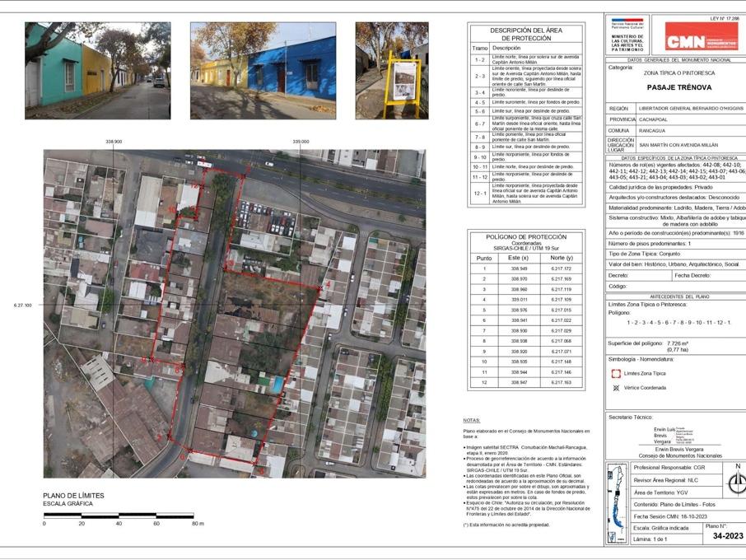Click 'Contenido: Plano de Límites - Fotos'
Image resolution: width=746 pixels, height=560 pixels.
click(674, 504)
